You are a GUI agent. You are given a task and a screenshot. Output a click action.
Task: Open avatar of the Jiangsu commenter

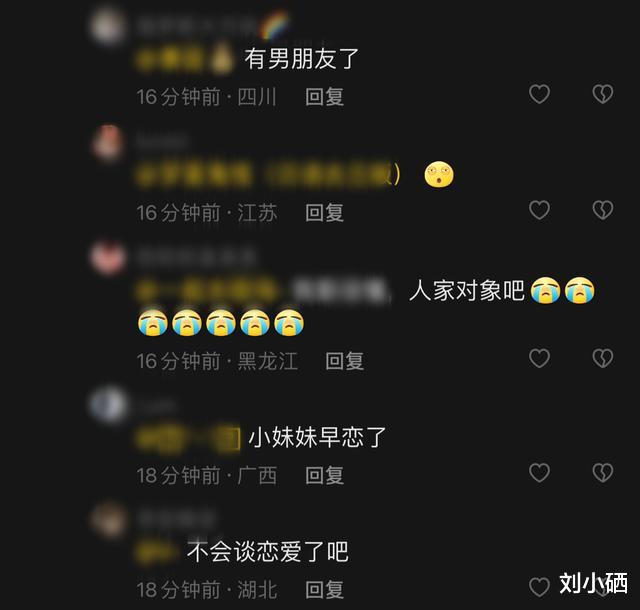coord(107,142)
